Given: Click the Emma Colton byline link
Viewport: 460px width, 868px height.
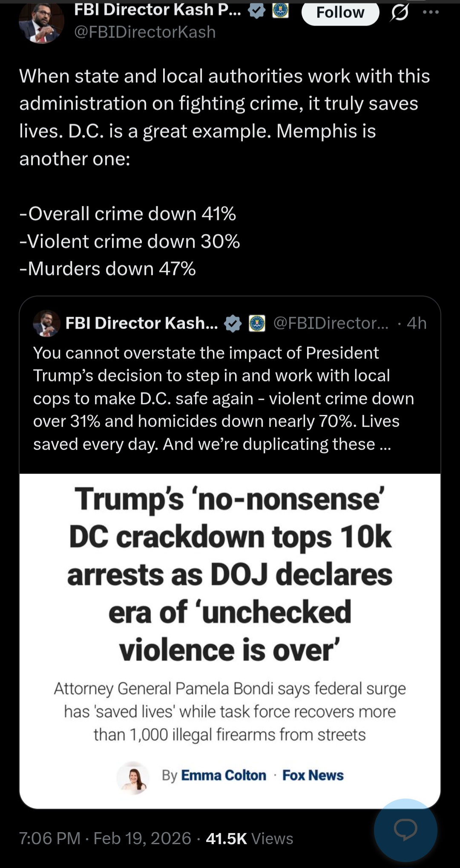Looking at the screenshot, I should [224, 775].
